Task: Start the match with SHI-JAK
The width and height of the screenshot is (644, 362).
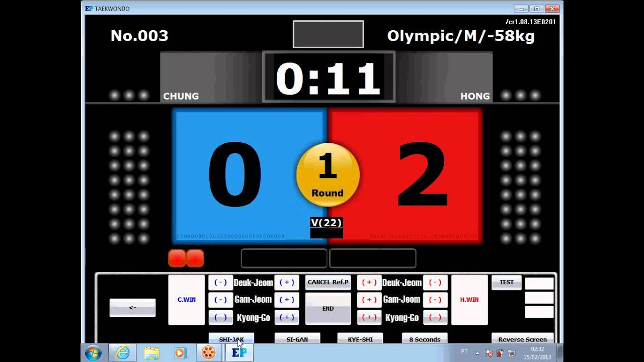Action: (x=231, y=339)
